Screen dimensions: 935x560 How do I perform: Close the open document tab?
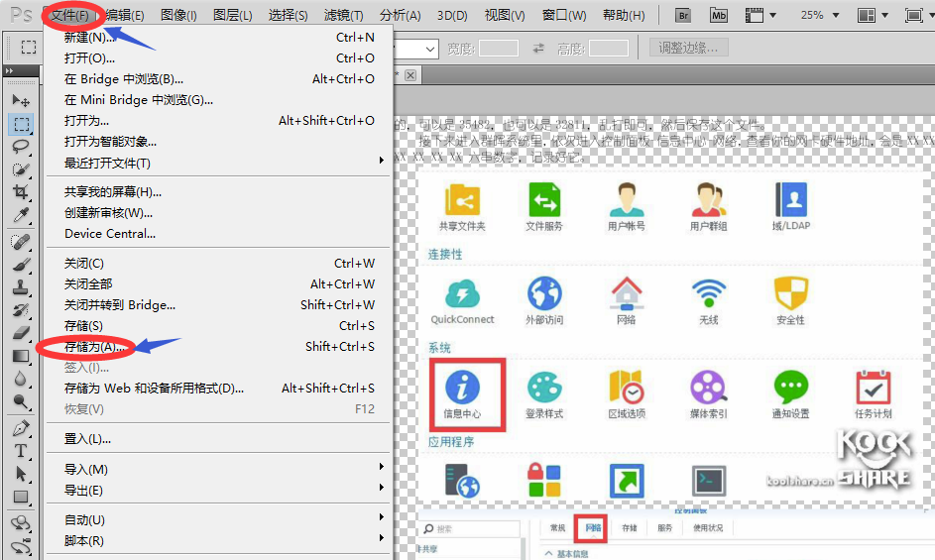pos(410,75)
